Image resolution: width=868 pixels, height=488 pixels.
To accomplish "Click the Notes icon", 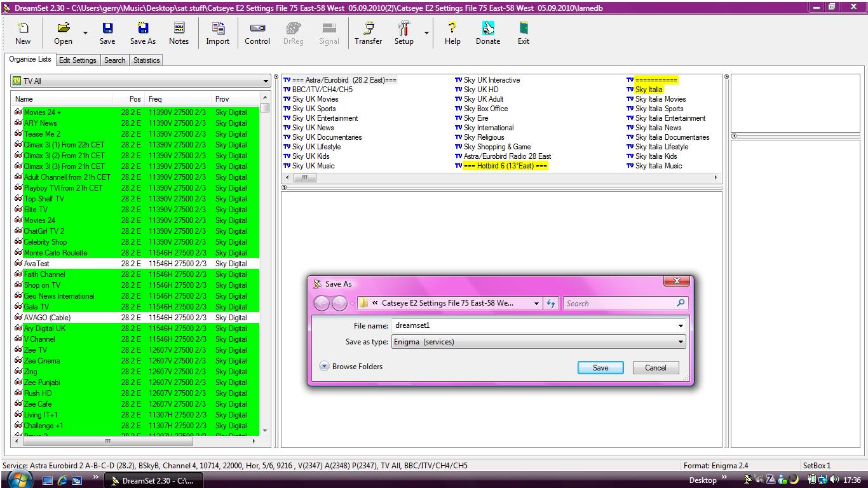I will click(179, 33).
